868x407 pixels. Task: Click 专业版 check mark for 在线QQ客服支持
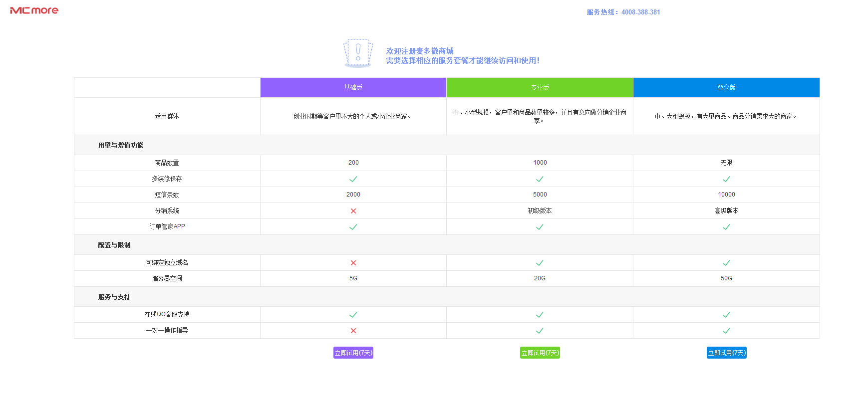[x=540, y=315]
